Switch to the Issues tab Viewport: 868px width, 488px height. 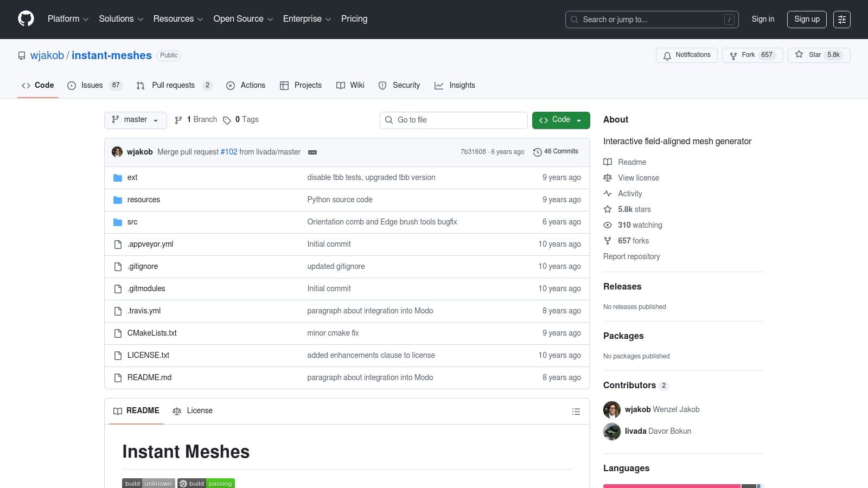(92, 86)
